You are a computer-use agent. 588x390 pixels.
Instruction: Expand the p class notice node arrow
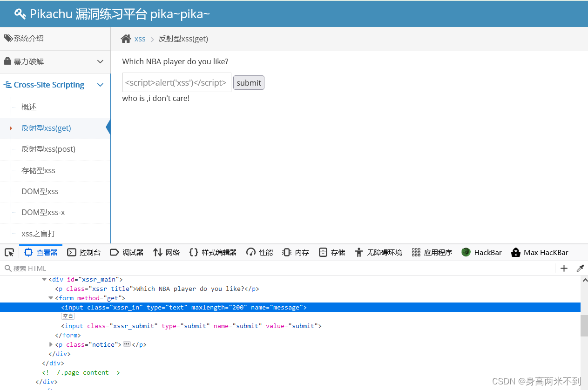click(x=51, y=344)
